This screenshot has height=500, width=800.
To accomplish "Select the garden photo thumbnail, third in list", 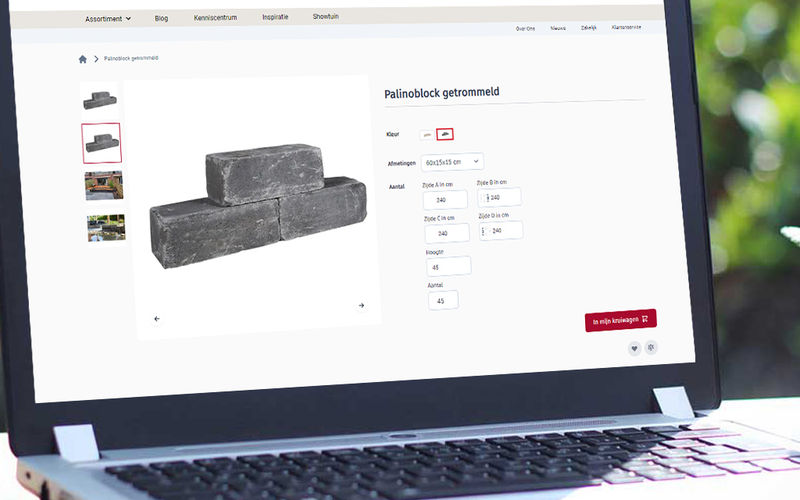I will tap(104, 185).
